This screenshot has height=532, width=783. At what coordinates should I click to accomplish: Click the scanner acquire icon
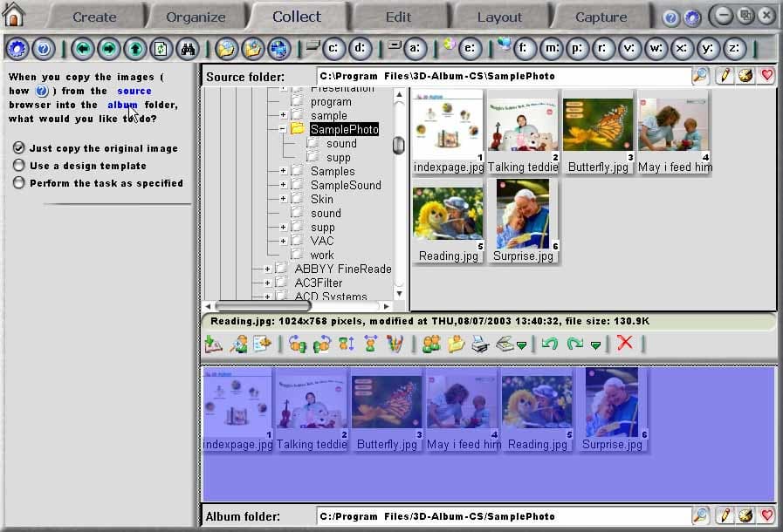click(x=505, y=344)
